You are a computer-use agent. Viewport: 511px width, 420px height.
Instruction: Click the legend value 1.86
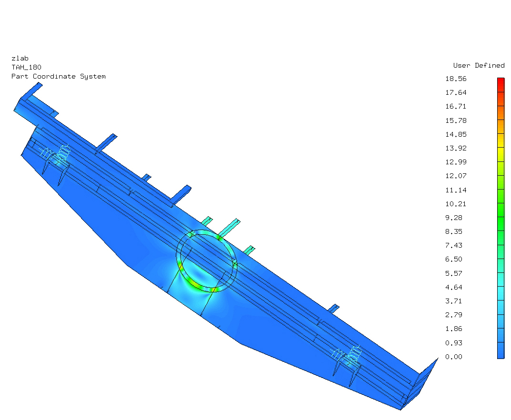[x=454, y=329]
